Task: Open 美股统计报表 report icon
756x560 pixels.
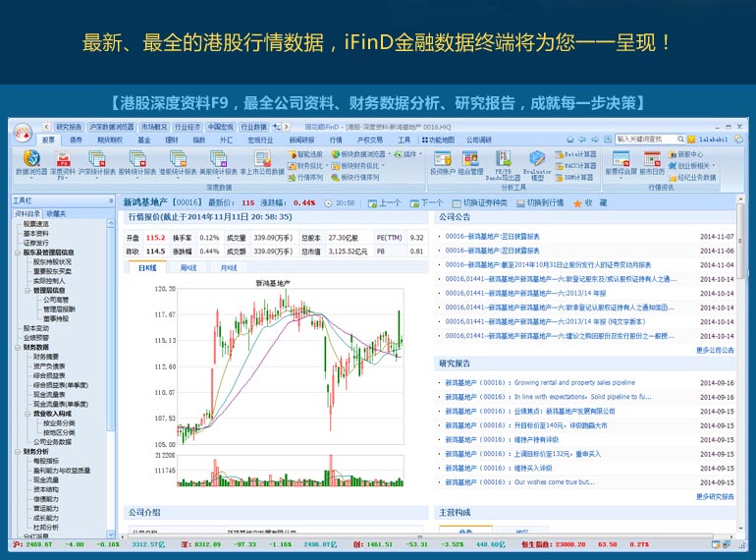Action: pos(218,163)
